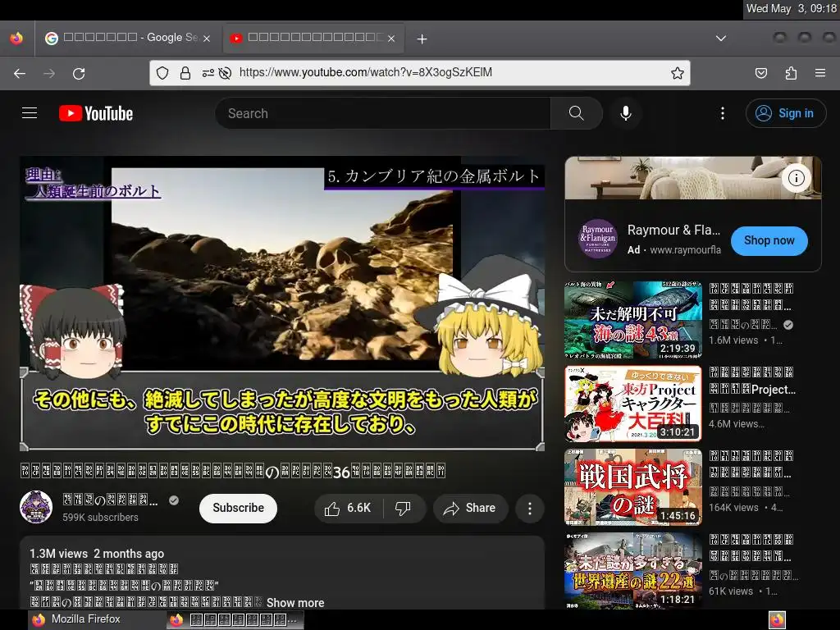Open Firefox View icon in tab bar
840x630 pixels.
[x=16, y=39]
